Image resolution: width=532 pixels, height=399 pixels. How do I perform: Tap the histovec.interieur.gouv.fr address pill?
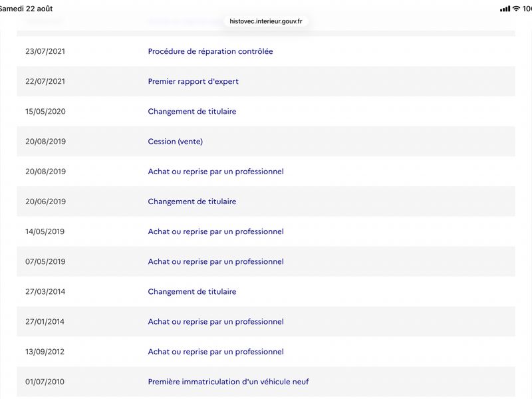point(265,21)
